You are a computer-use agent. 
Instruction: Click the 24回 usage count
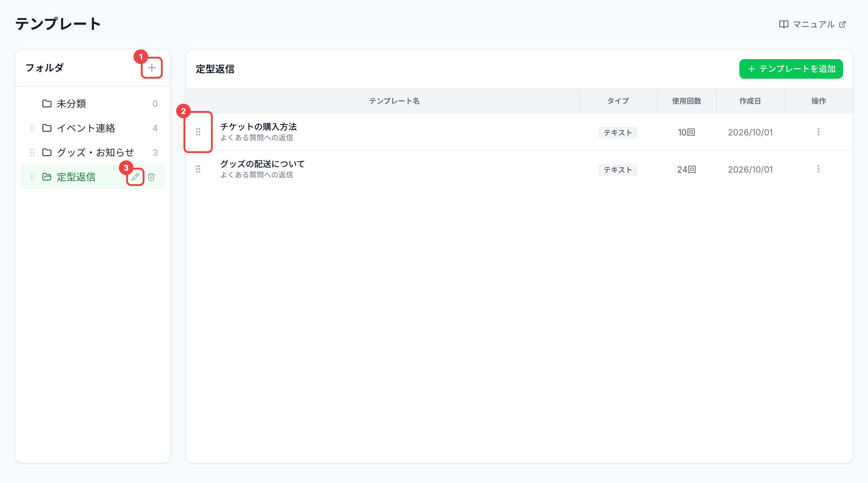pyautogui.click(x=686, y=169)
